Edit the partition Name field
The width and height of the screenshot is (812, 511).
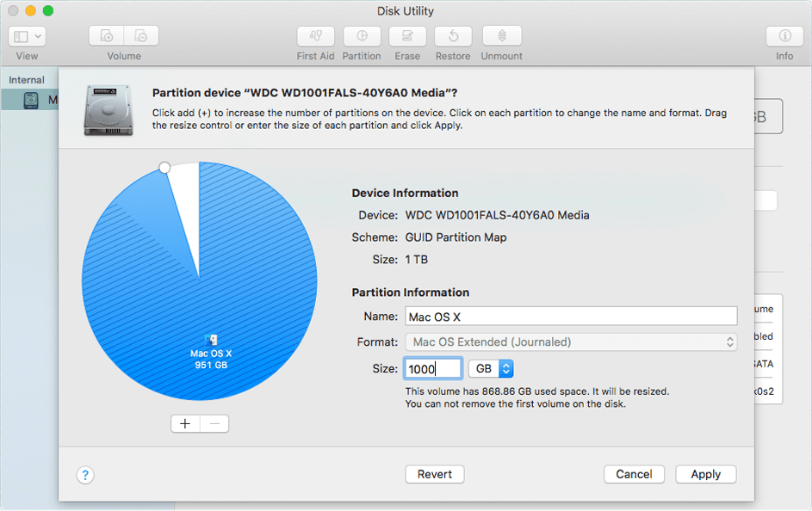[x=571, y=316]
